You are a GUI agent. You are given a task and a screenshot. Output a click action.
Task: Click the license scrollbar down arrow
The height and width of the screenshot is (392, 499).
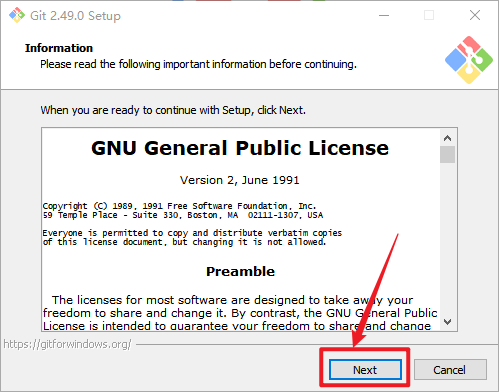click(x=447, y=321)
